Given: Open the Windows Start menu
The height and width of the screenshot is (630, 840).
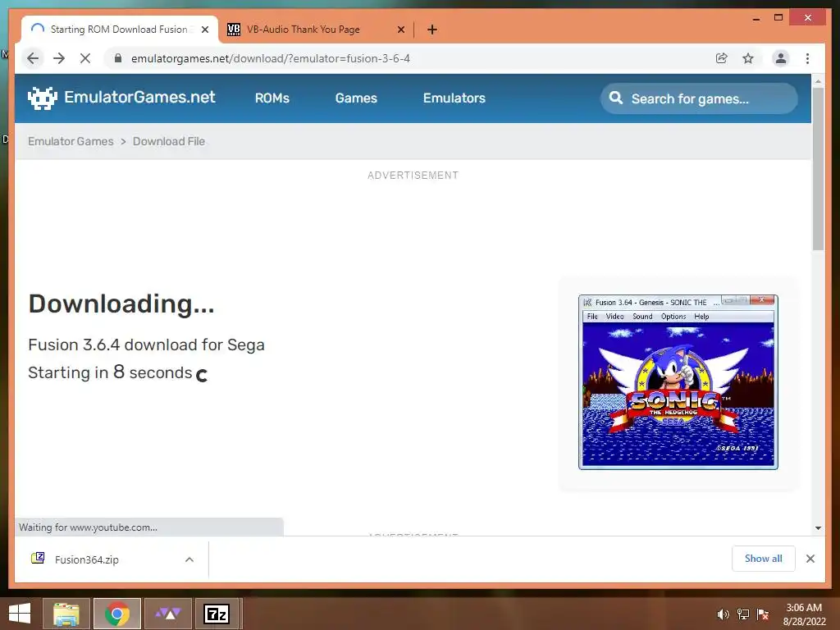Looking at the screenshot, I should (20, 614).
